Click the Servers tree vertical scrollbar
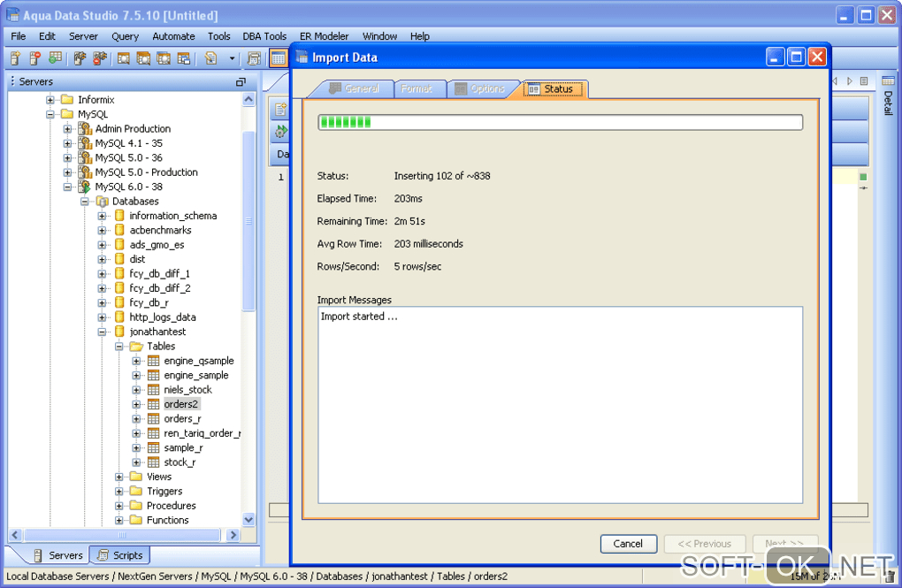This screenshot has width=902, height=588. 248,222
